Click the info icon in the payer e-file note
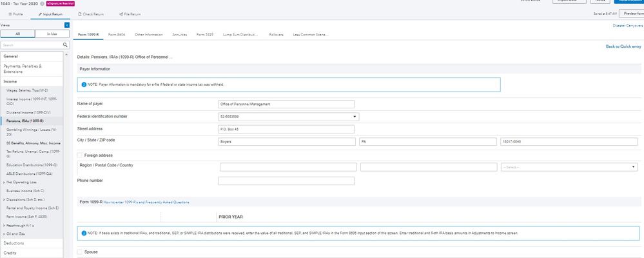This screenshot has width=644, height=258. coord(84,84)
